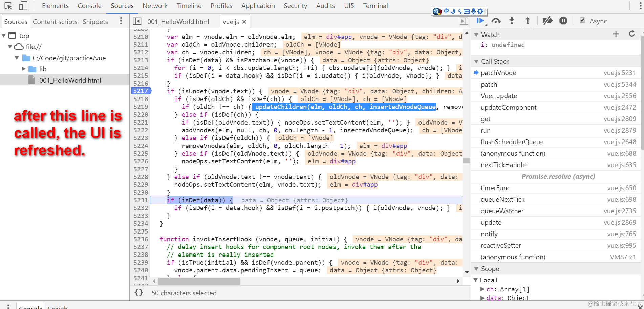Set a breakpoint on line 5236
This screenshot has height=309, width=644.
click(141, 239)
